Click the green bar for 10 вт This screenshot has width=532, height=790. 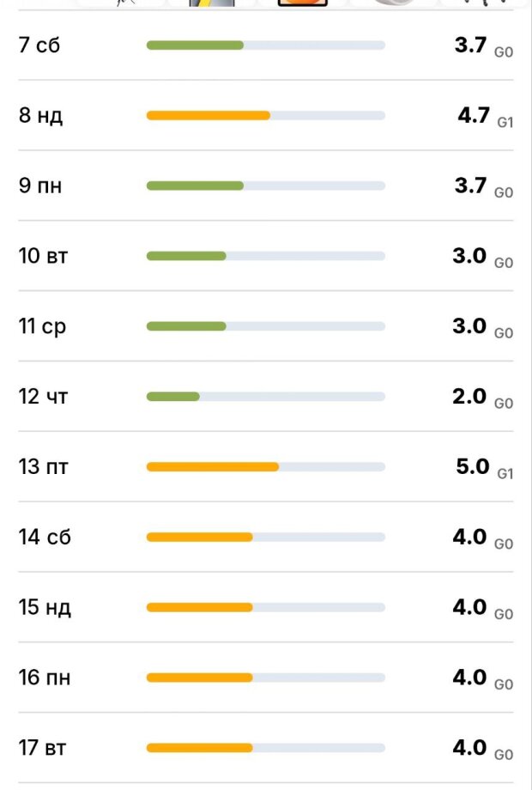[186, 256]
